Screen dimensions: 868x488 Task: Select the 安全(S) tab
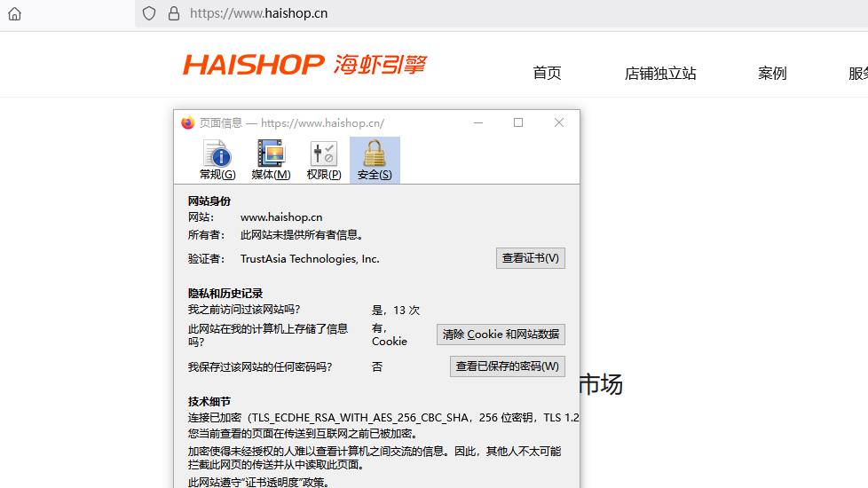pyautogui.click(x=375, y=160)
